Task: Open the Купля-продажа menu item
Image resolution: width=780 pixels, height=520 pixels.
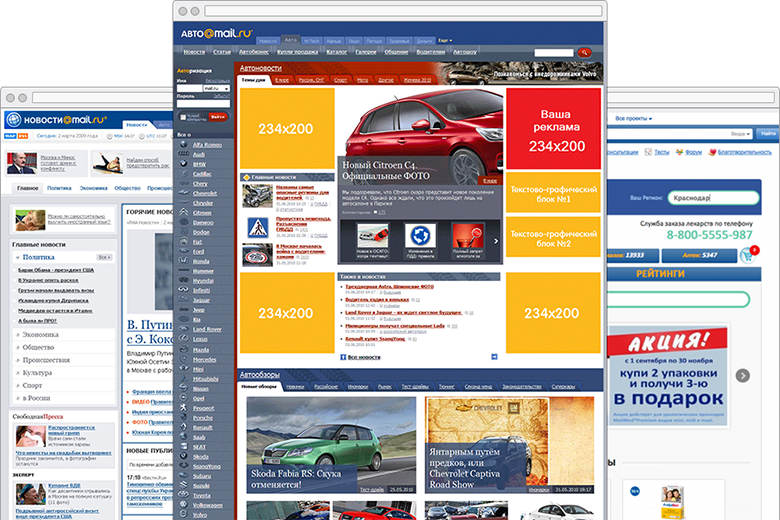Action: pos(297,52)
